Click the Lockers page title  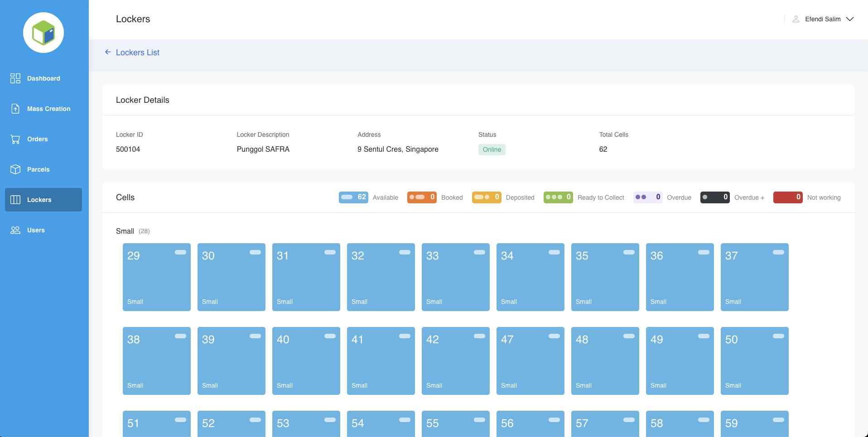point(133,19)
